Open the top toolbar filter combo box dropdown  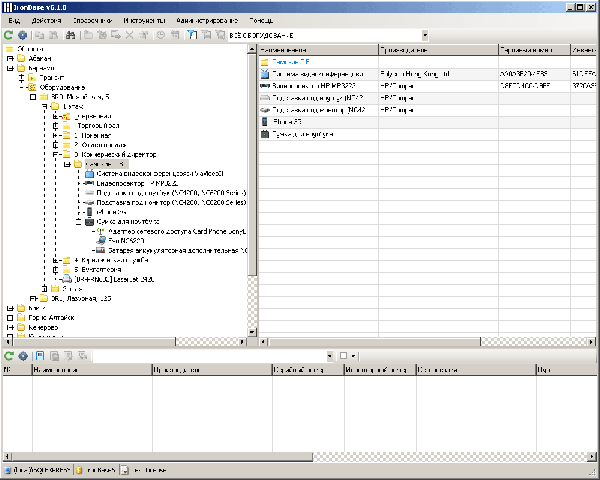pyautogui.click(x=424, y=34)
